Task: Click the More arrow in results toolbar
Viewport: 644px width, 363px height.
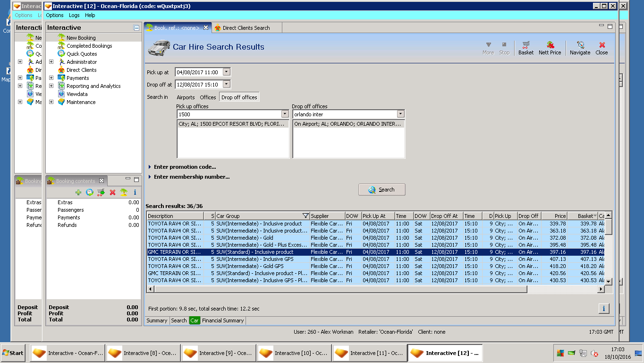Action: 488,48
